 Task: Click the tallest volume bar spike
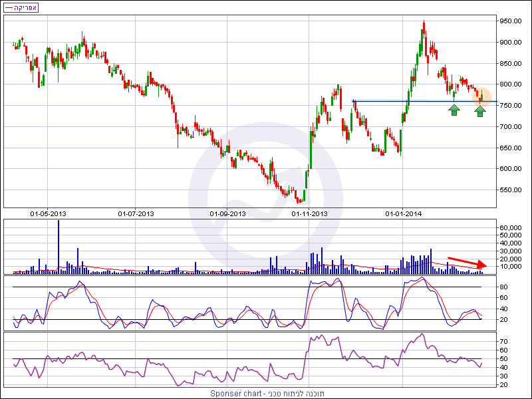pos(59,246)
